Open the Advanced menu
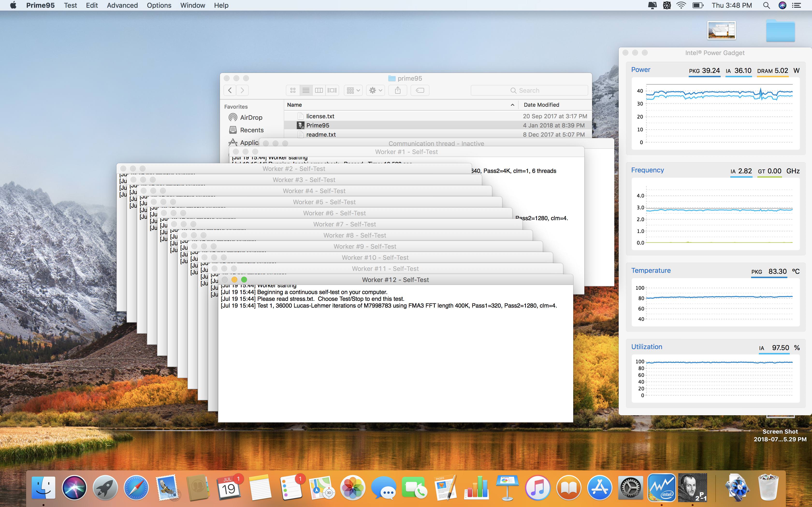Image resolution: width=812 pixels, height=507 pixels. [122, 5]
